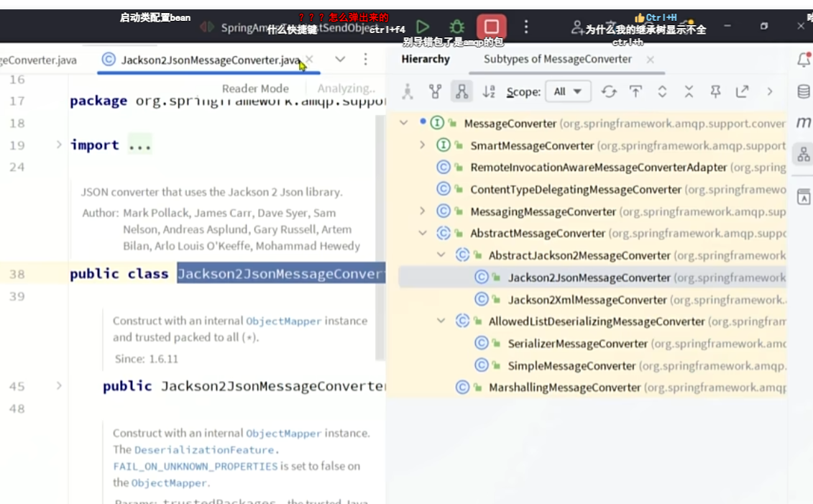Sort hierarchy alphabetically
813x504 pixels.
[x=488, y=92]
